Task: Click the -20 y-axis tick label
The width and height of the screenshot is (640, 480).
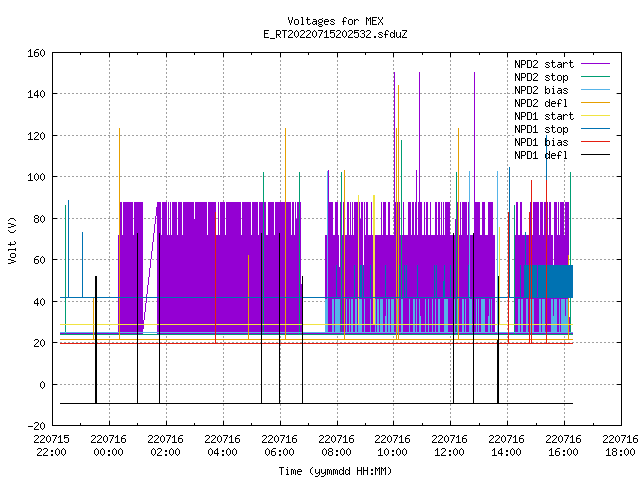Action: [x=36, y=426]
